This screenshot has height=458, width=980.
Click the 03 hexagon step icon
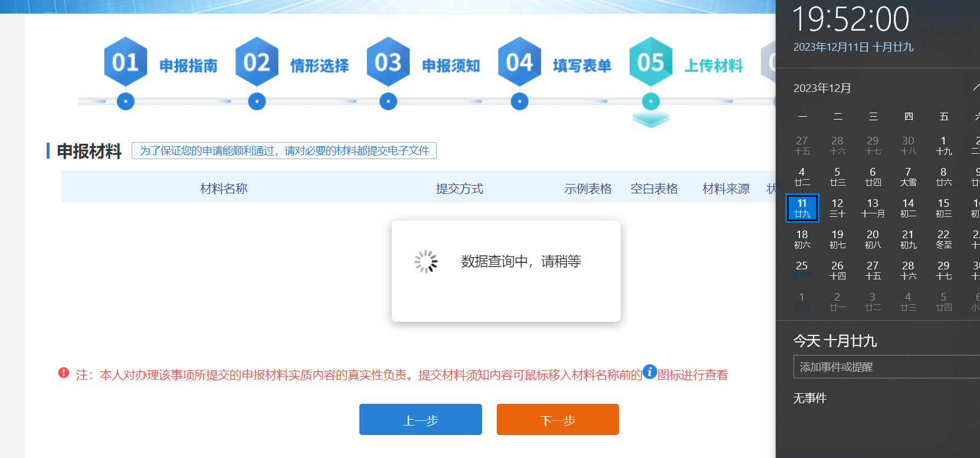388,62
